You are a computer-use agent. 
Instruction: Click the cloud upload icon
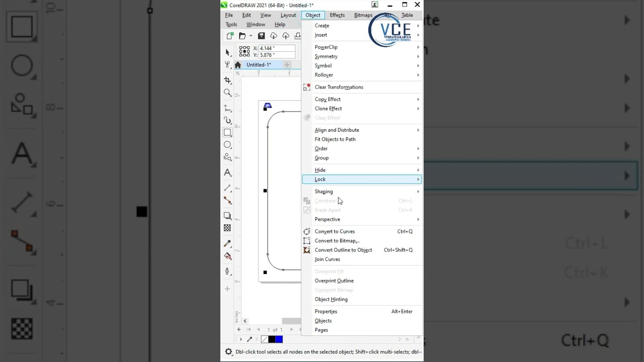[x=286, y=36]
